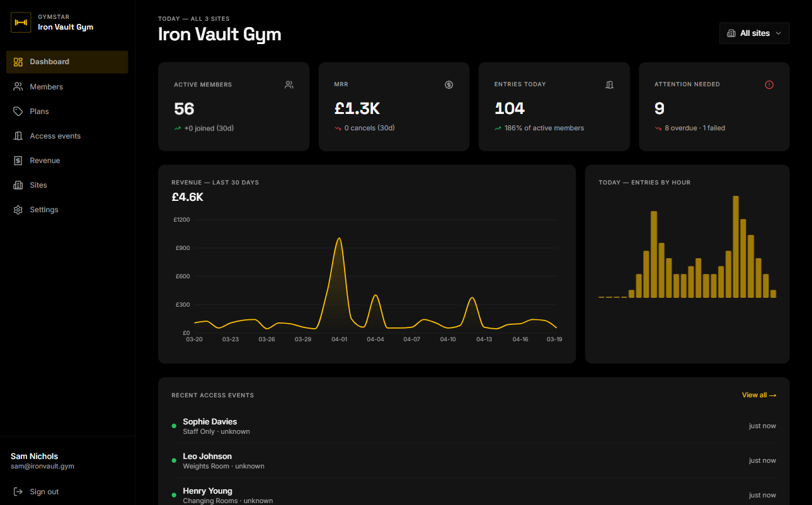Click the red alert icon on Attention Needed card
The image size is (812, 505).
click(769, 84)
